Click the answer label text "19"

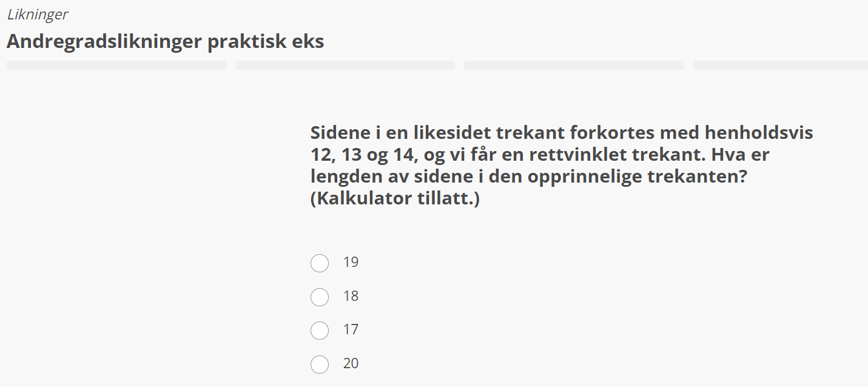[351, 262]
